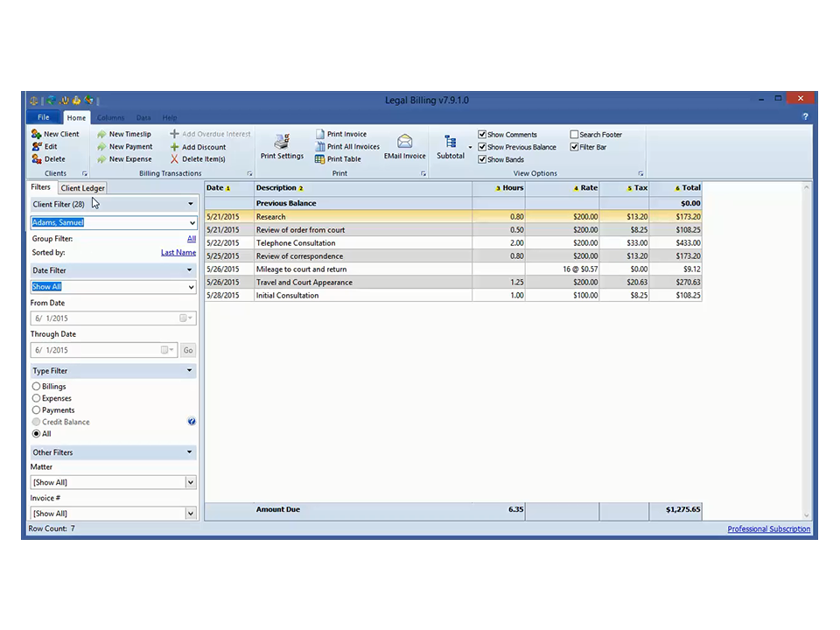
Task: Switch to the Client Ledger tab
Action: pos(83,188)
